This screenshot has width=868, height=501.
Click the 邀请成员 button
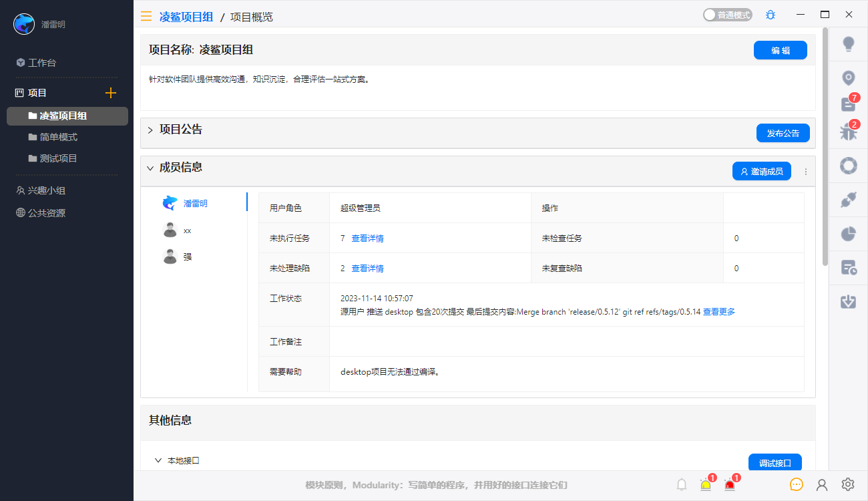click(x=761, y=171)
